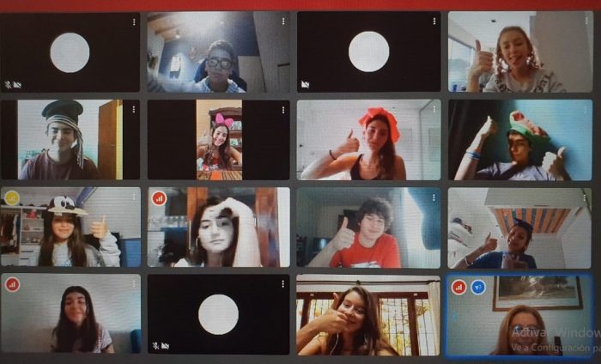Click red audio icon on blue-highlighted bottom-right tile
This screenshot has width=601, height=364.
(459, 287)
